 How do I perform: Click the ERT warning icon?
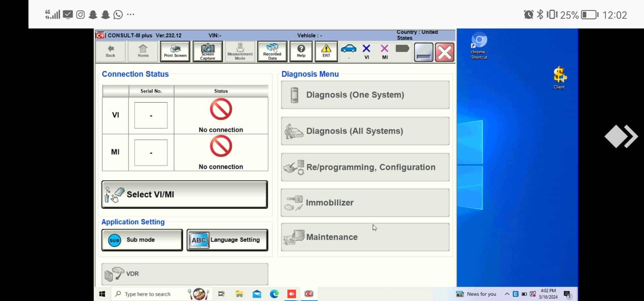pos(326,52)
